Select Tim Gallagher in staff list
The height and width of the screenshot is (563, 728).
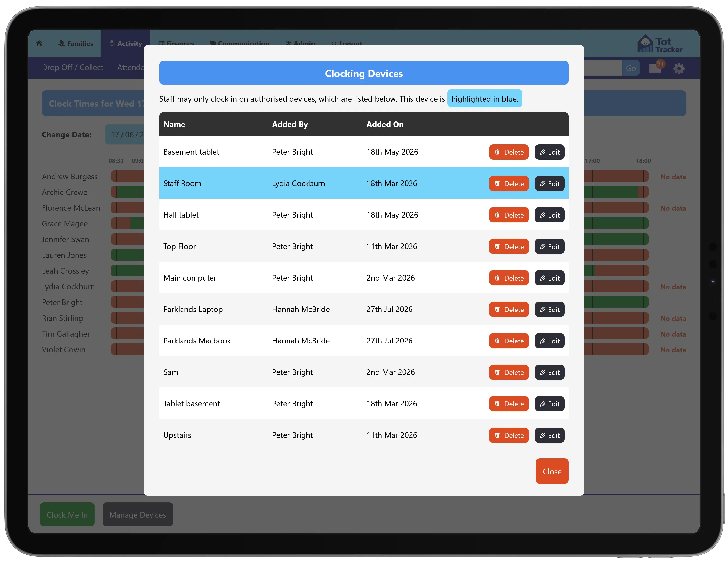(x=66, y=334)
